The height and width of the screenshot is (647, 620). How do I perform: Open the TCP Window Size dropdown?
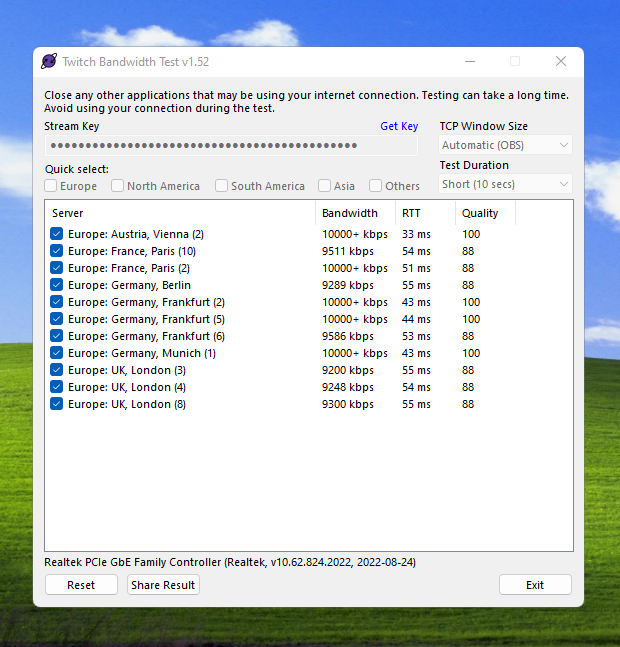pyautogui.click(x=505, y=145)
